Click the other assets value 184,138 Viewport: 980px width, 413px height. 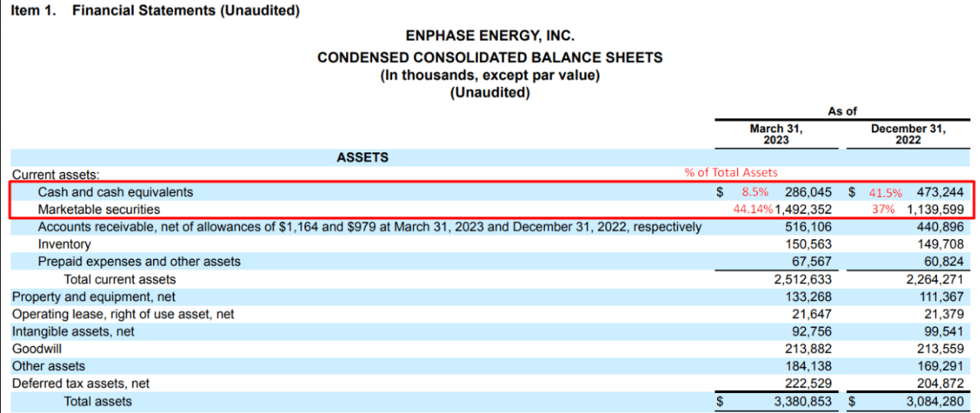(808, 366)
